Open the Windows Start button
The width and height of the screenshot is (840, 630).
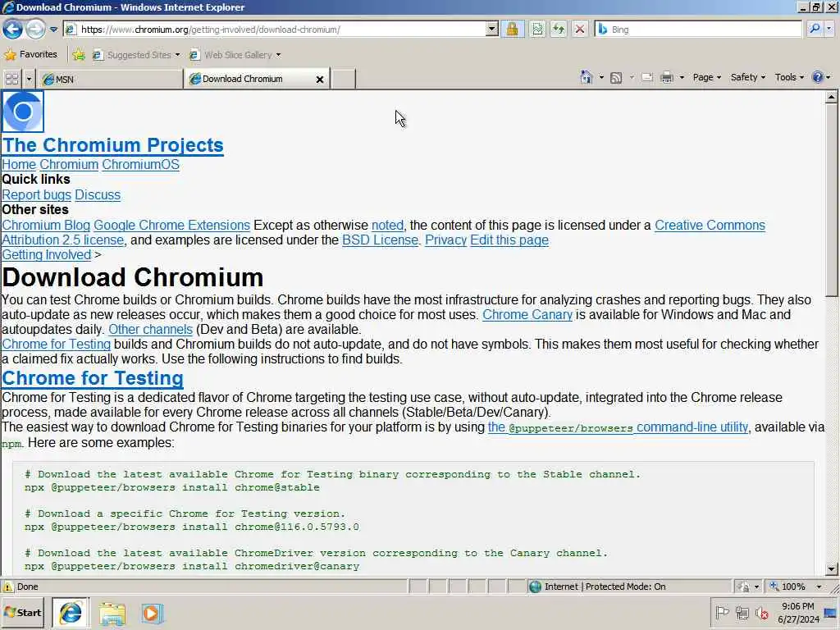click(x=23, y=613)
